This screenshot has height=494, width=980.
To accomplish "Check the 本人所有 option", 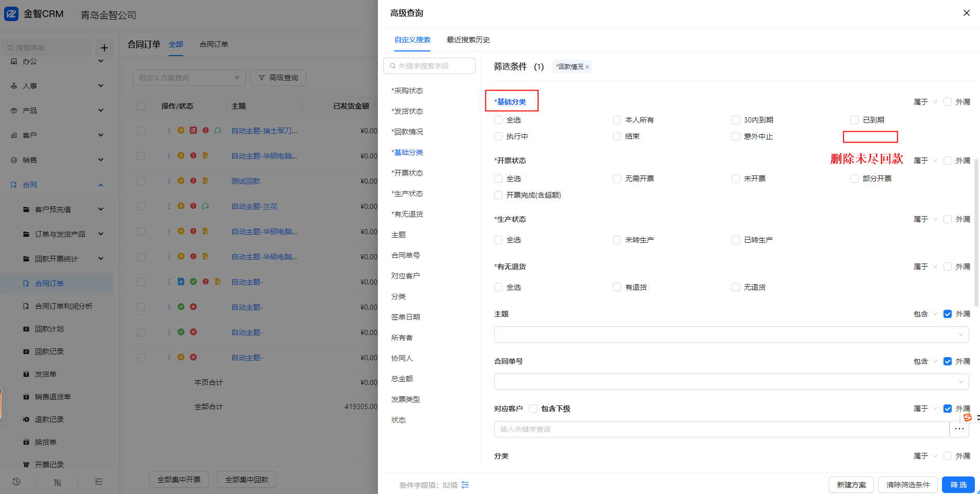I will click(617, 120).
